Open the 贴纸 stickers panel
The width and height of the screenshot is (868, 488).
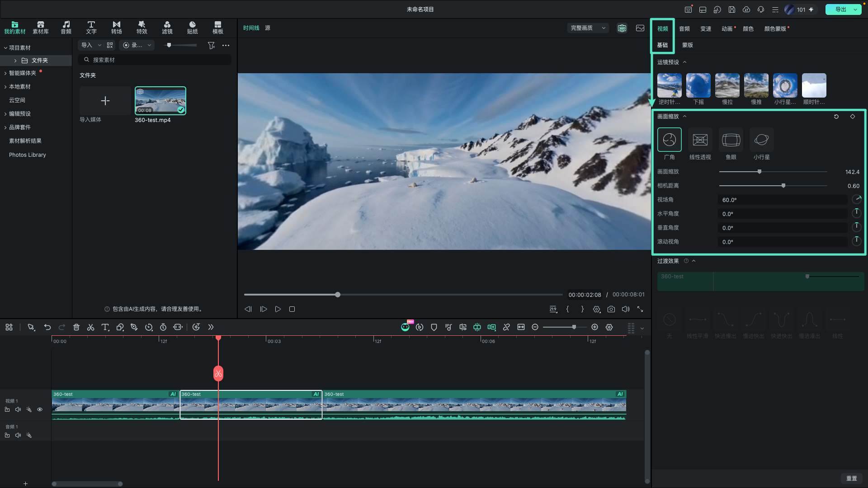click(x=193, y=28)
